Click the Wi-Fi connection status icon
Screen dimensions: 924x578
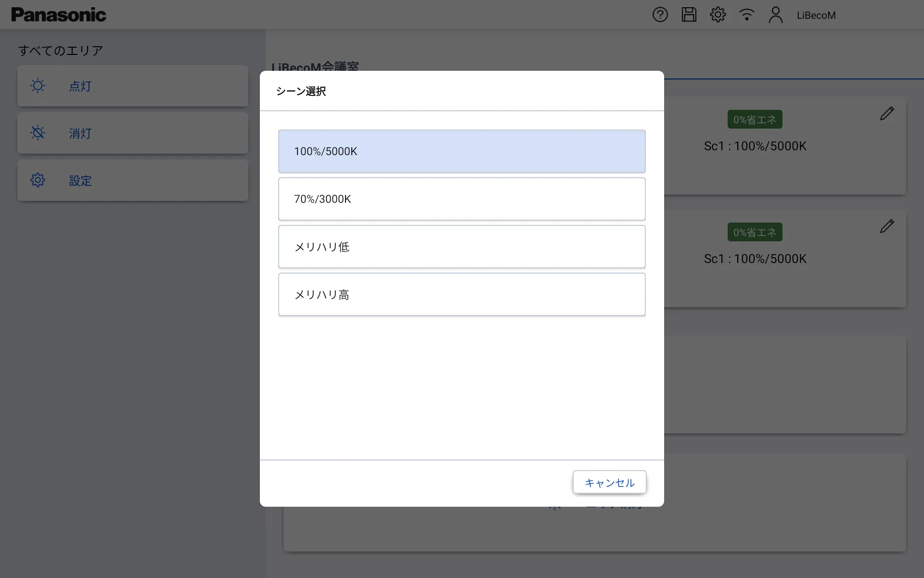point(746,14)
